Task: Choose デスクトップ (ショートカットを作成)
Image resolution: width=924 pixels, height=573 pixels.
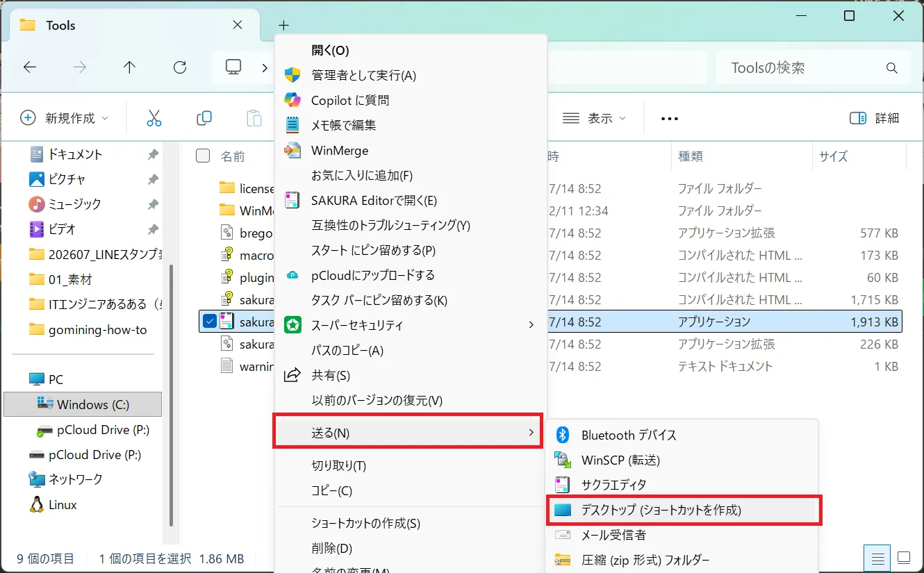Action: click(682, 510)
